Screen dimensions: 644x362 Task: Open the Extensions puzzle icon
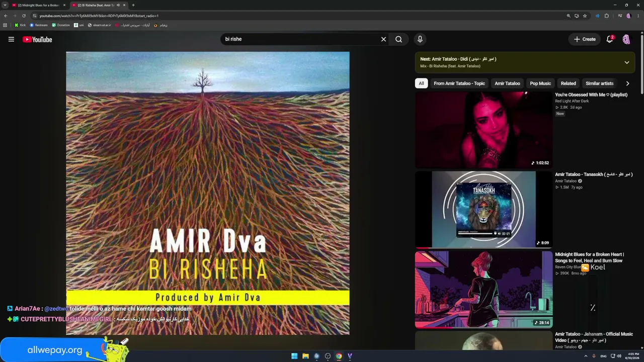click(607, 16)
